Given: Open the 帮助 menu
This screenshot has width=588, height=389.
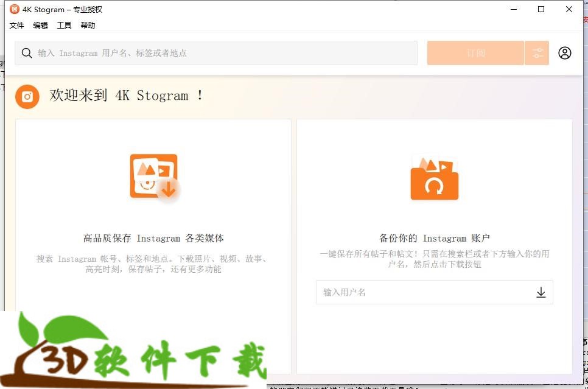Looking at the screenshot, I should coord(88,25).
